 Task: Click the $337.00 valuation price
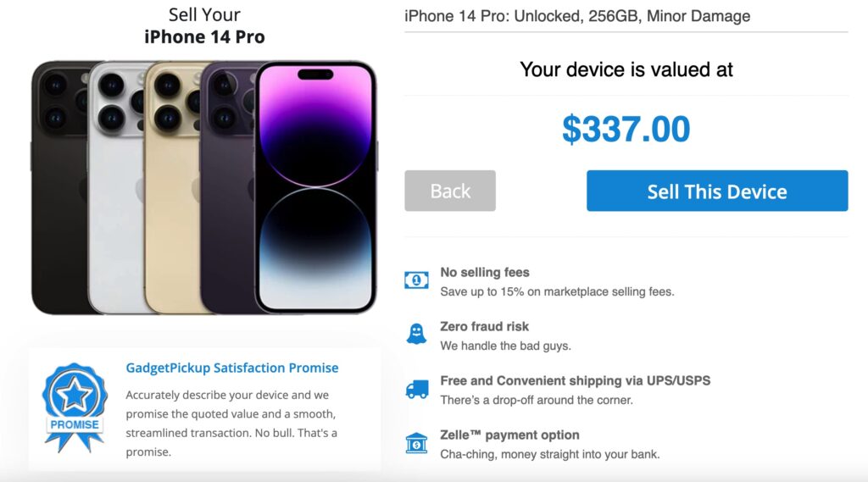[x=626, y=129]
